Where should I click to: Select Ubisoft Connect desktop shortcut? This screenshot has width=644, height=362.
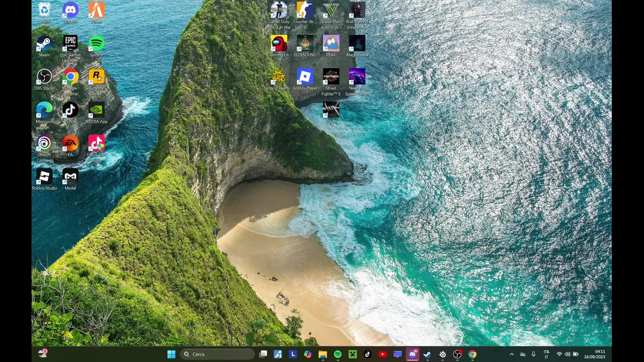click(44, 148)
